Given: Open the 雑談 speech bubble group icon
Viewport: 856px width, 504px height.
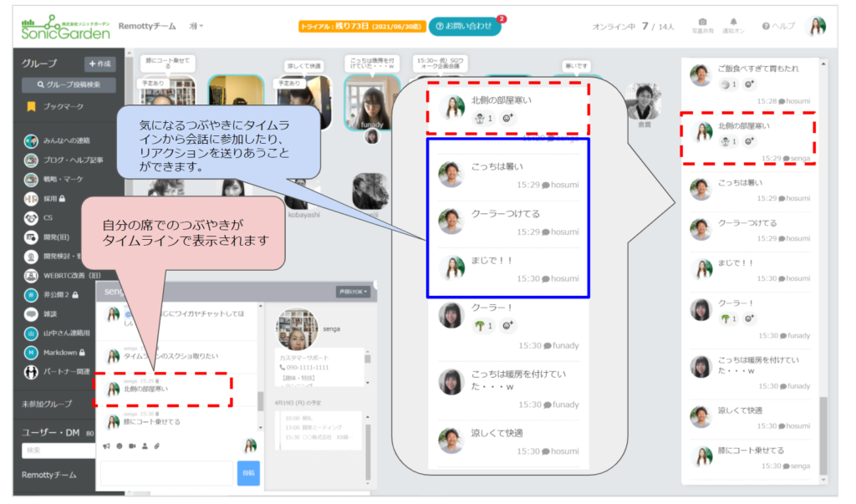Looking at the screenshot, I should tap(31, 314).
